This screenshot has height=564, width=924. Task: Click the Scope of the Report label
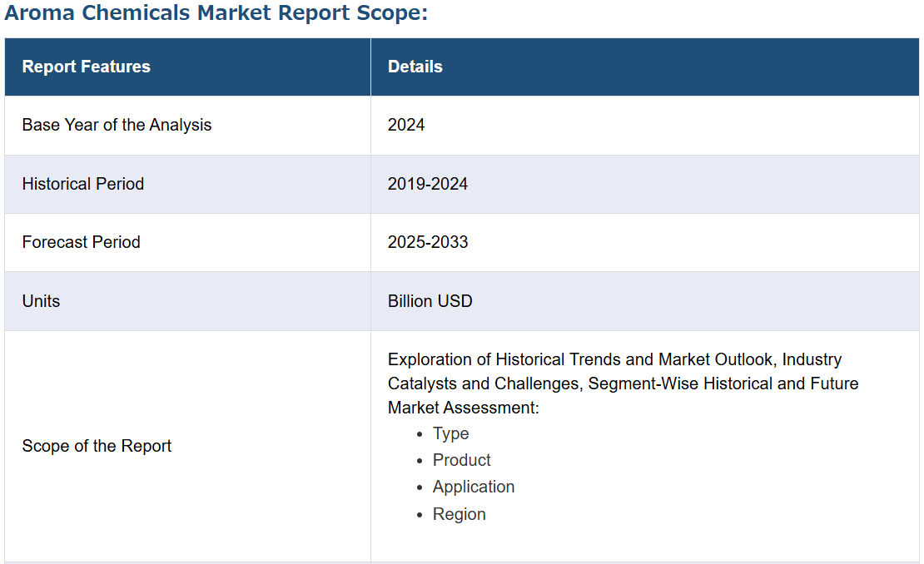(x=97, y=446)
